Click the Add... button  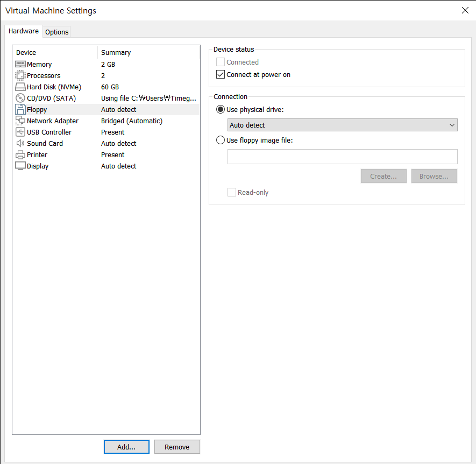pyautogui.click(x=126, y=447)
